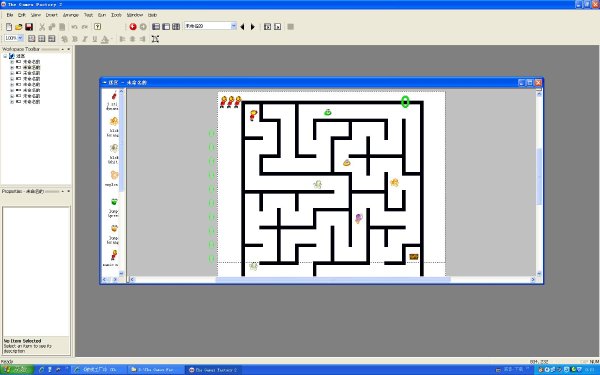Open the 100% zoom dropdown
Viewport: 600px width, 375px height.
(20, 38)
